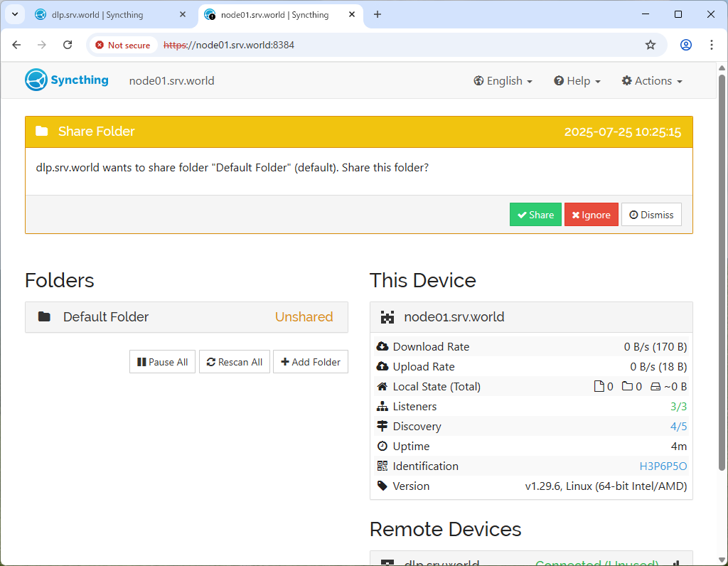The image size is (728, 566).
Task: Click the Syncthing logo
Action: pos(67,80)
